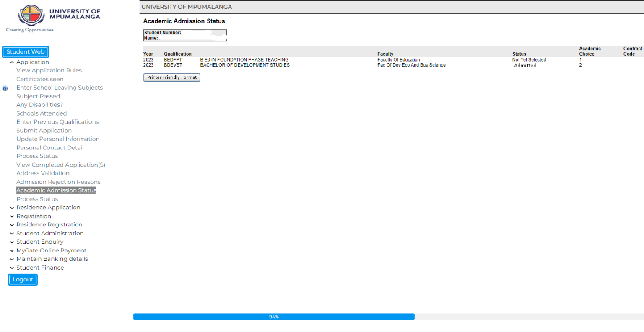The image size is (644, 332).
Task: Click the Status column header
Action: point(519,54)
